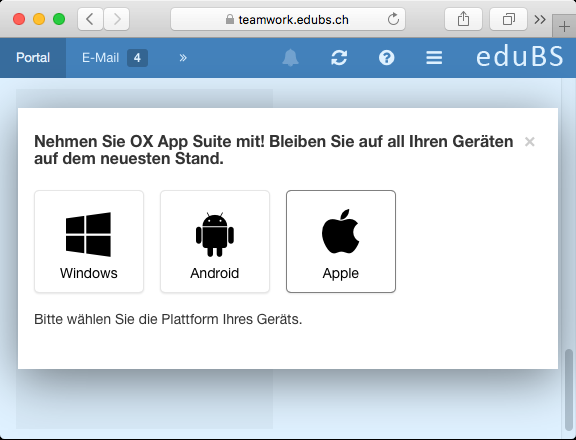The image size is (576, 440).
Task: Go back in Safari history
Action: 90,19
